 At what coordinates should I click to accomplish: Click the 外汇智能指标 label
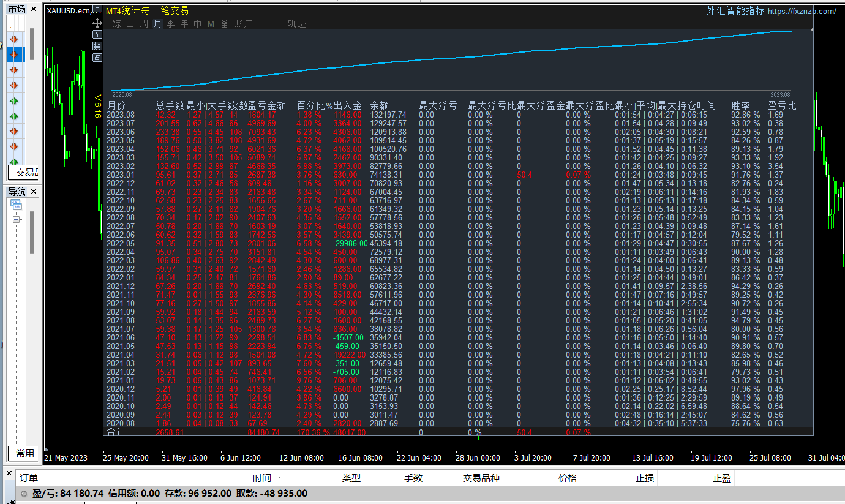point(735,11)
